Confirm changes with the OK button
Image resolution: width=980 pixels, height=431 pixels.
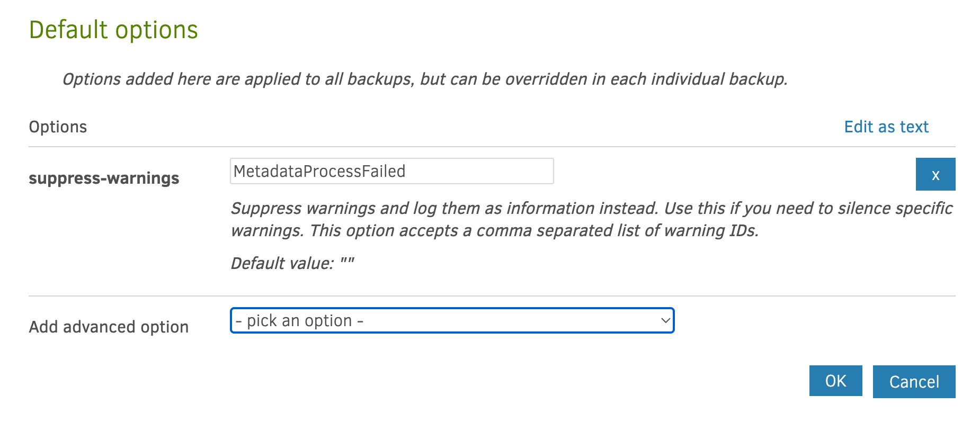835,381
